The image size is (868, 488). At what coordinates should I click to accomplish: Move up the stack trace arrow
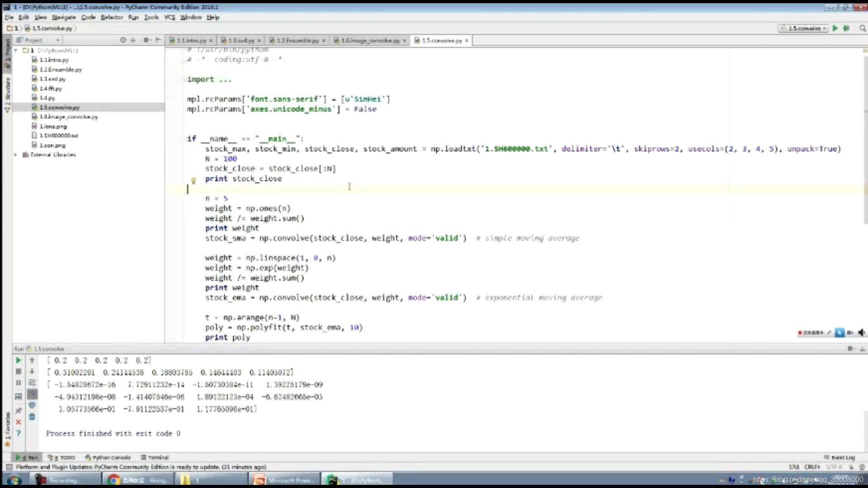pyautogui.click(x=32, y=361)
